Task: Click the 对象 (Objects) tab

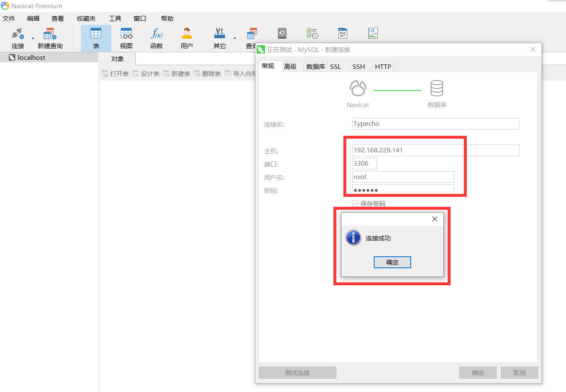Action: pos(118,59)
